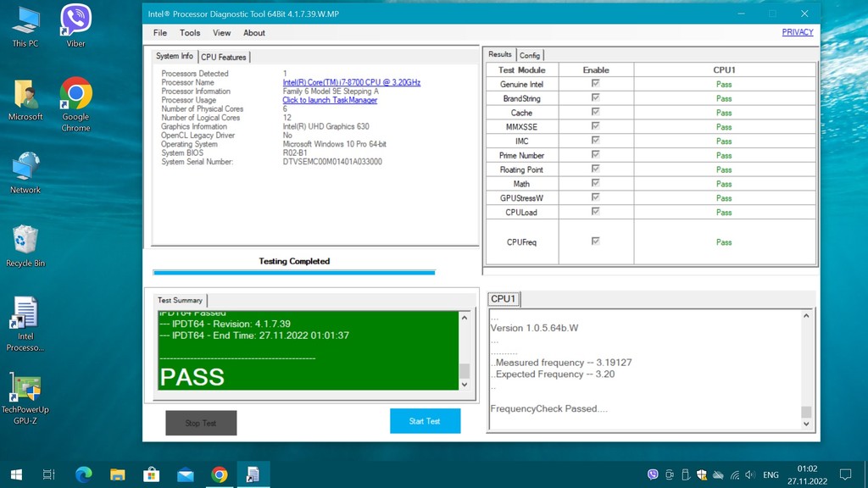The image size is (868, 488).
Task: Open the View menu
Action: (x=221, y=33)
